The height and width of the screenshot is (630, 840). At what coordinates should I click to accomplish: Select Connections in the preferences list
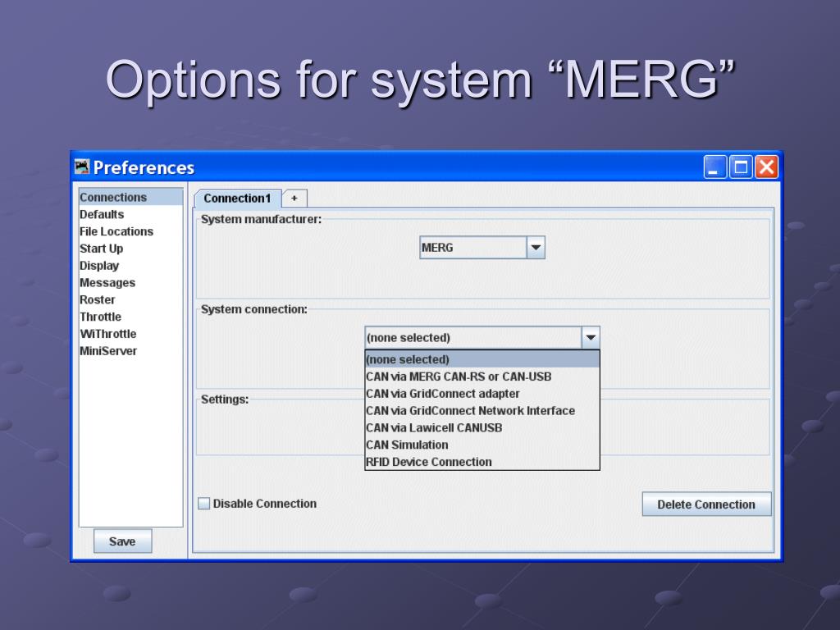click(130, 197)
